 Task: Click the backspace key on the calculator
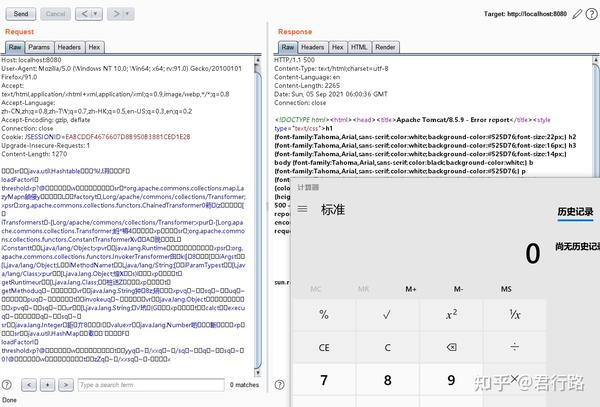[451, 347]
